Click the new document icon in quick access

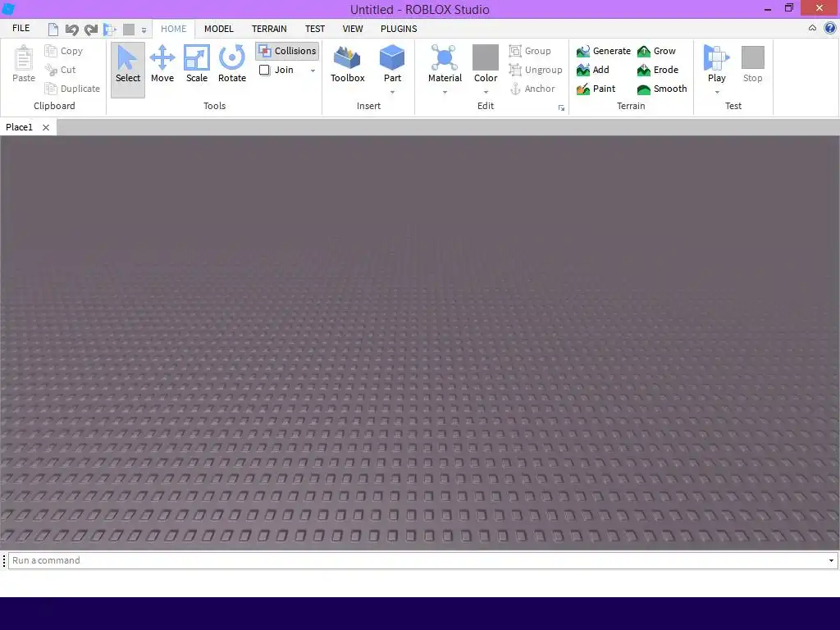pos(53,30)
